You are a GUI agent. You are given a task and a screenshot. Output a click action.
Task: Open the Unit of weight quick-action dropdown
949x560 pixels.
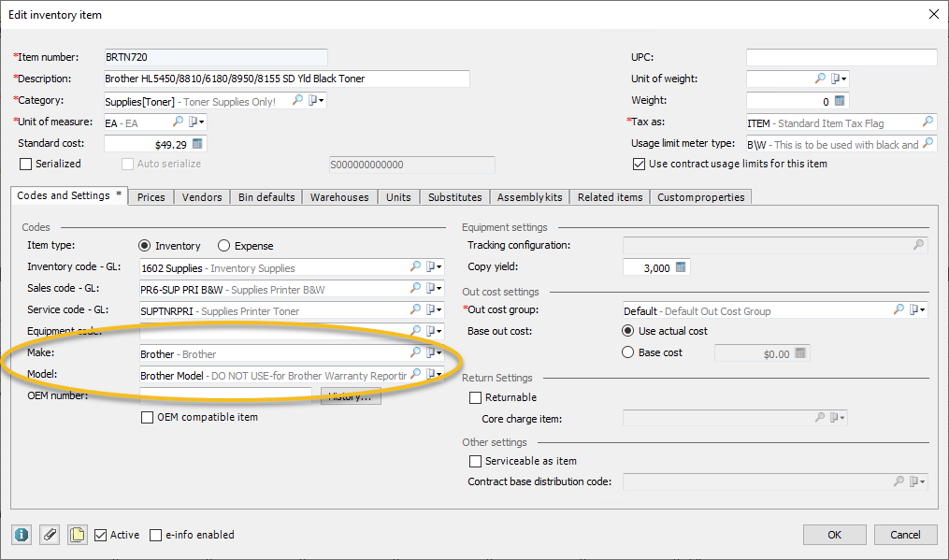point(839,79)
